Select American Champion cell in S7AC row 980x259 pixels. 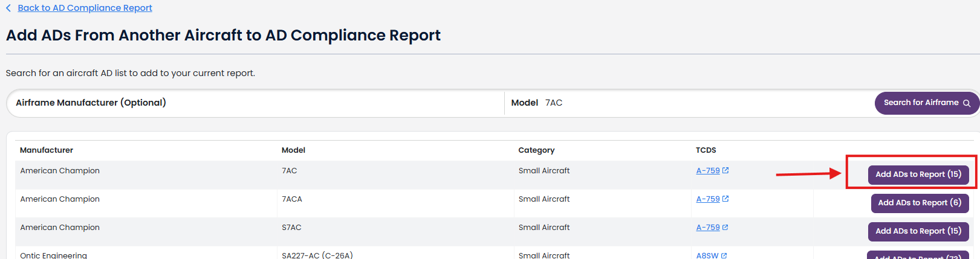pos(60,228)
